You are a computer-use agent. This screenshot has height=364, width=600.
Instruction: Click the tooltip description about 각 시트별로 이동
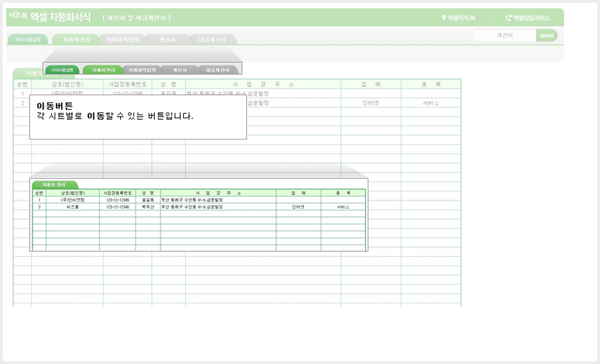pyautogui.click(x=115, y=116)
